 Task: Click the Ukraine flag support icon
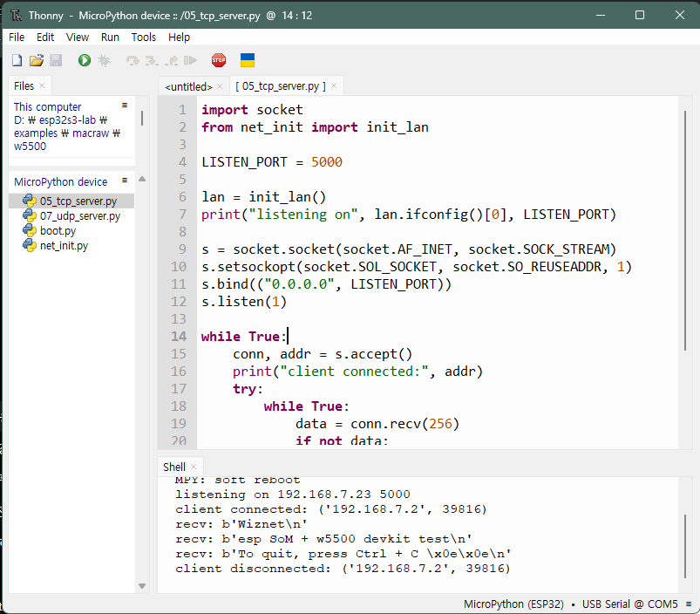[x=248, y=60]
